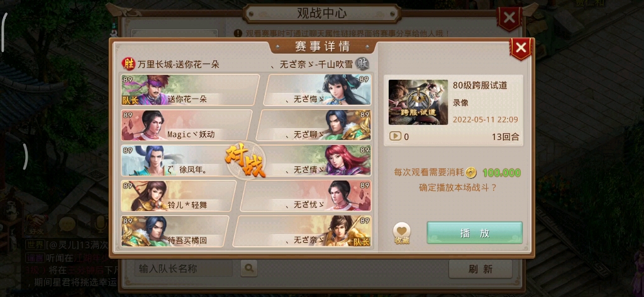The width and height of the screenshot is (644, 297).
Task: Open the 80级跨服试道 match thumbnail
Action: pos(418,102)
